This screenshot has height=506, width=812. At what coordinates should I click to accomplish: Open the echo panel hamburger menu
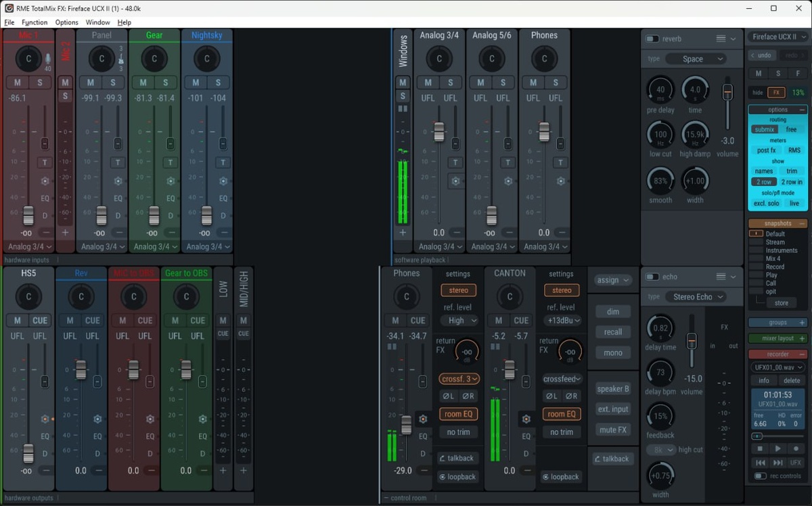click(x=721, y=277)
